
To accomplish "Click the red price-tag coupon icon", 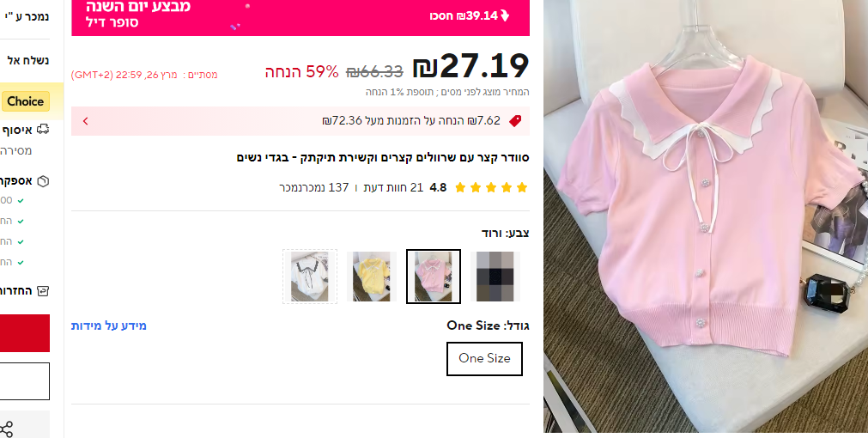I will (x=515, y=121).
